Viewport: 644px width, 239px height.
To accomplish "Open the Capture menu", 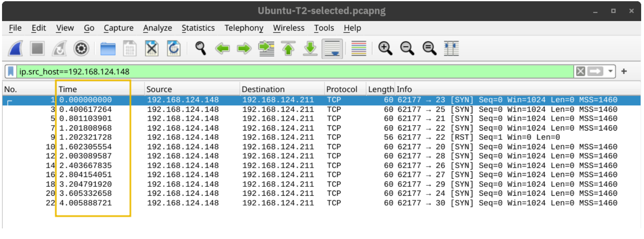I will point(118,28).
